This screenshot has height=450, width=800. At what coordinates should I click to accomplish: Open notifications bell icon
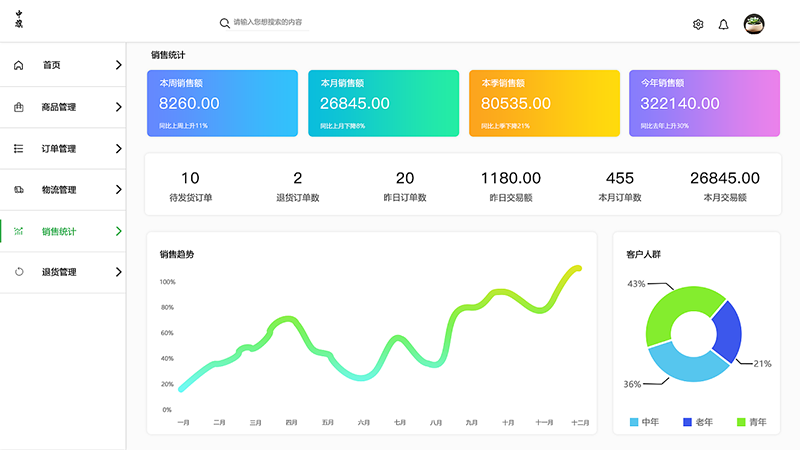tap(724, 24)
